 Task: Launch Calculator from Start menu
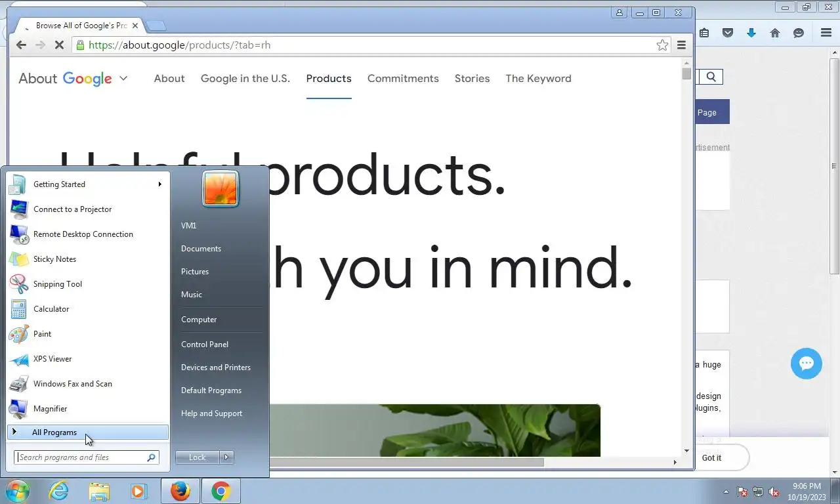[x=87, y=309]
